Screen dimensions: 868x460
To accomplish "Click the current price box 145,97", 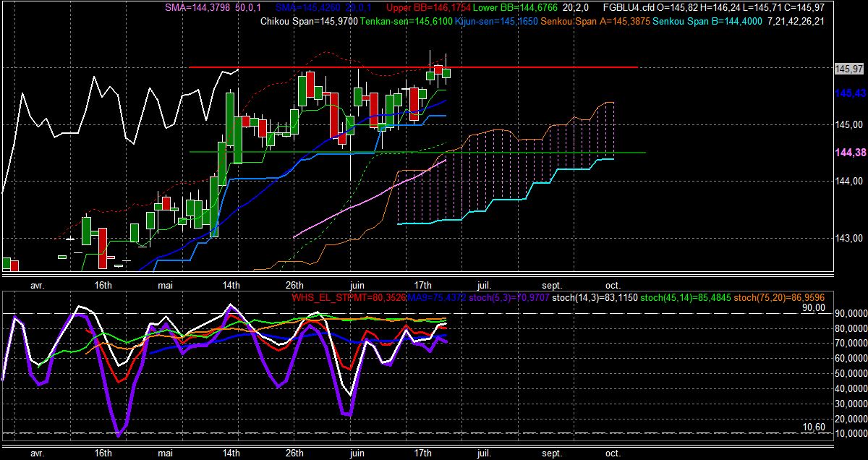I will [x=850, y=69].
